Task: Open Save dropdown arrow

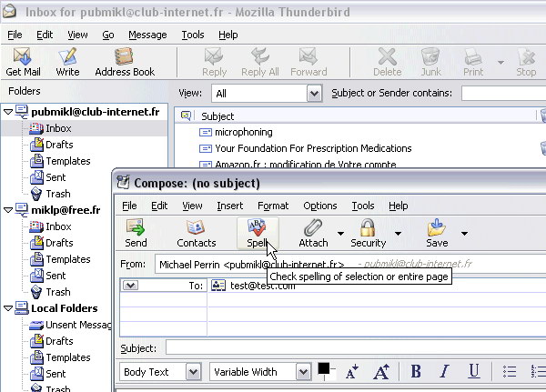Action: click(x=464, y=234)
